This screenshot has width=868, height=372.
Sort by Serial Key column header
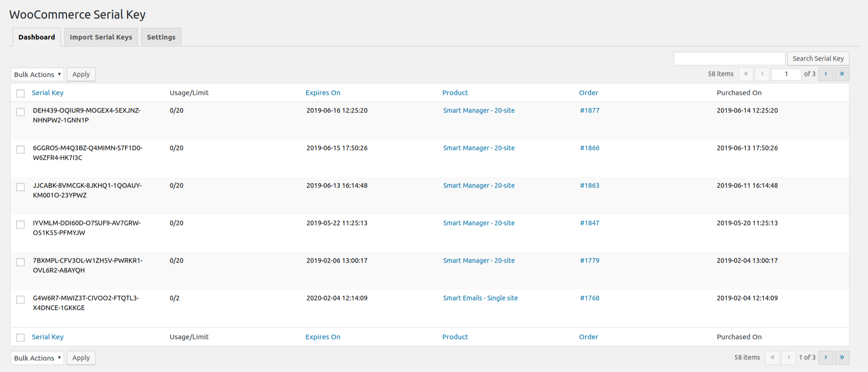point(48,93)
